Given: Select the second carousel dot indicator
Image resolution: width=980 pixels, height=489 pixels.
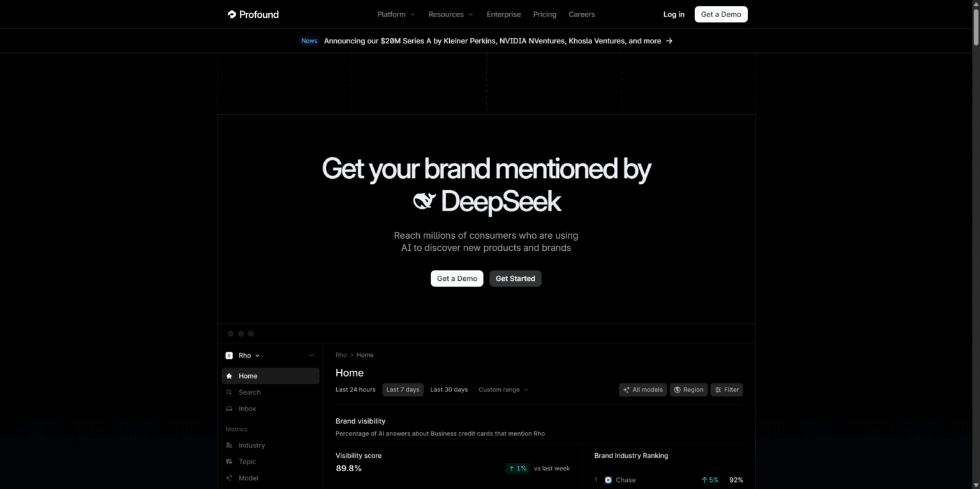Looking at the screenshot, I should coord(241,333).
